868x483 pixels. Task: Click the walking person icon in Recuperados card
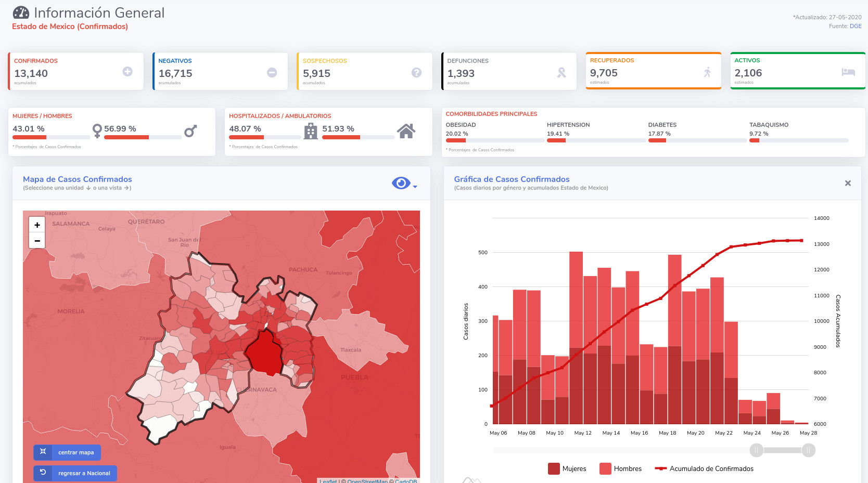tap(707, 72)
